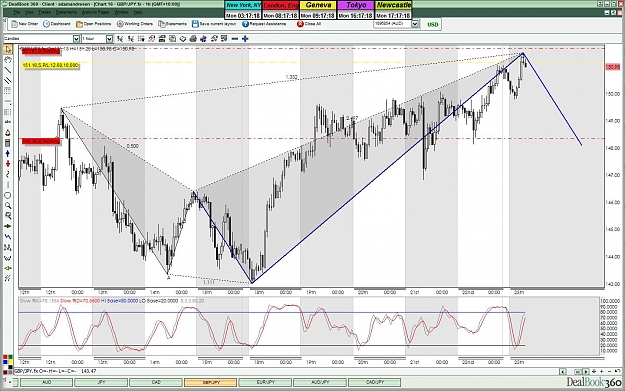Viewport: 625px width, 391px height.
Task: Switch to the AUD/JPY chart tab
Action: point(320,382)
